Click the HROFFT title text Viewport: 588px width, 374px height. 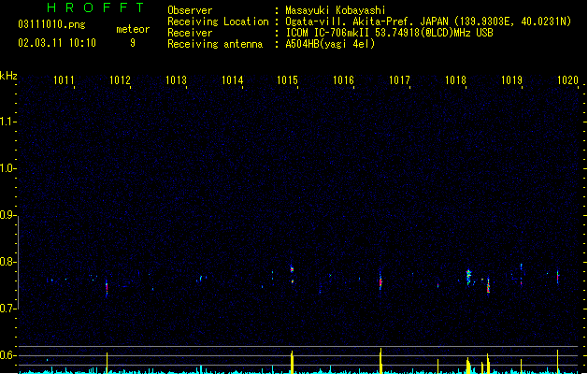(x=95, y=7)
